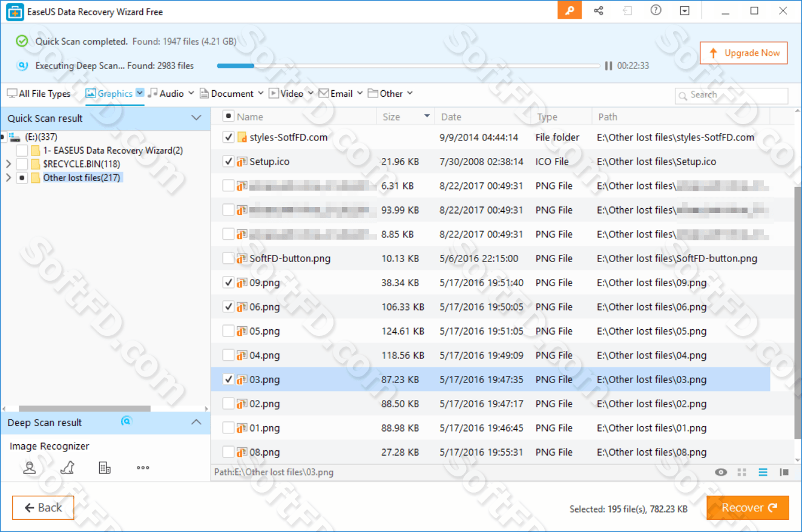Check the $RECYCLE.BIN tree checkbox
This screenshot has height=532, width=802.
(x=22, y=164)
